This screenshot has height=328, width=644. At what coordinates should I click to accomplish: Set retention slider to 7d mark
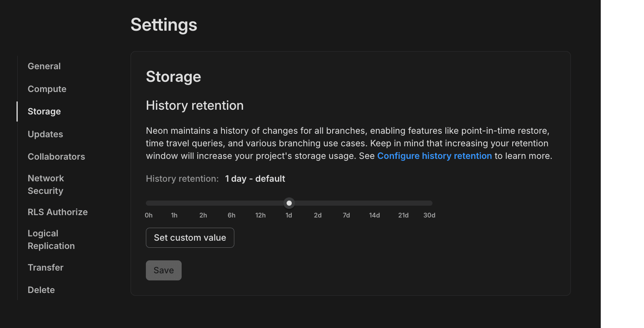(346, 203)
